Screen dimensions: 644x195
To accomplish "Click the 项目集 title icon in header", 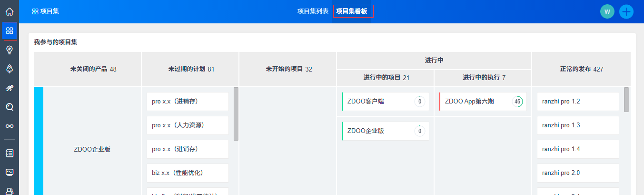I will click(x=35, y=11).
